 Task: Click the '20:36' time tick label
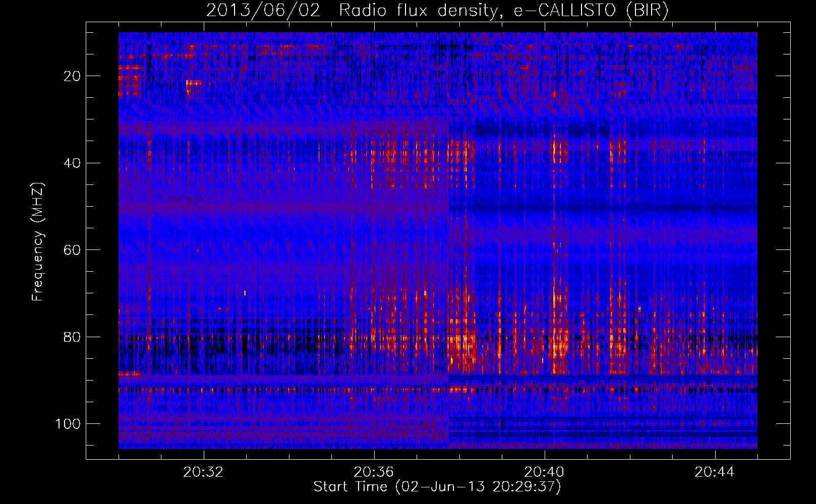pyautogui.click(x=374, y=472)
